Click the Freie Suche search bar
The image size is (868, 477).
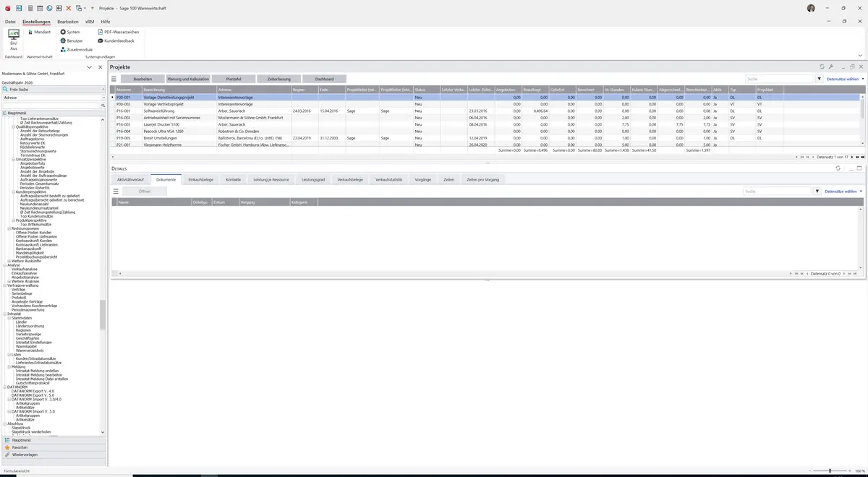pyautogui.click(x=53, y=89)
